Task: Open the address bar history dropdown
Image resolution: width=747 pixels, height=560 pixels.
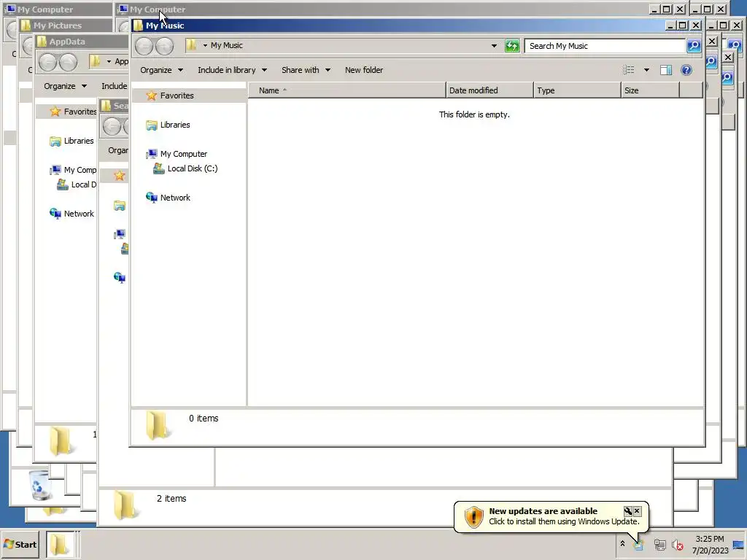Action: (494, 46)
